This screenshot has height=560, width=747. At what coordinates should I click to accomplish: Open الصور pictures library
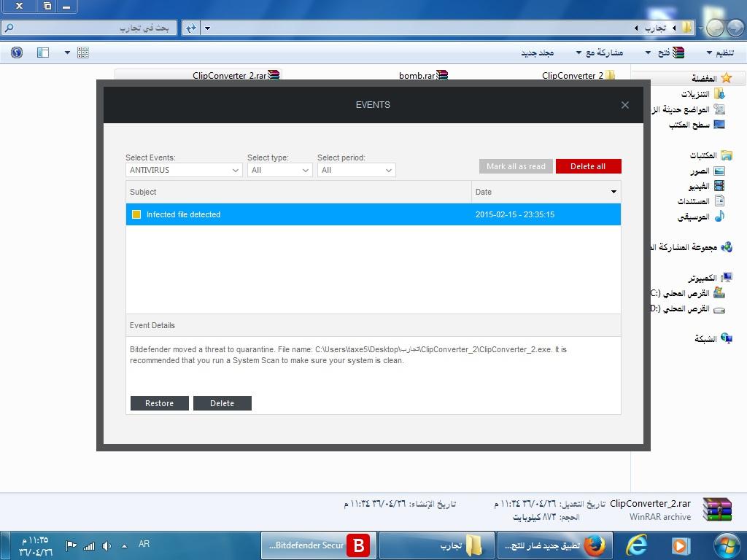(x=708, y=171)
